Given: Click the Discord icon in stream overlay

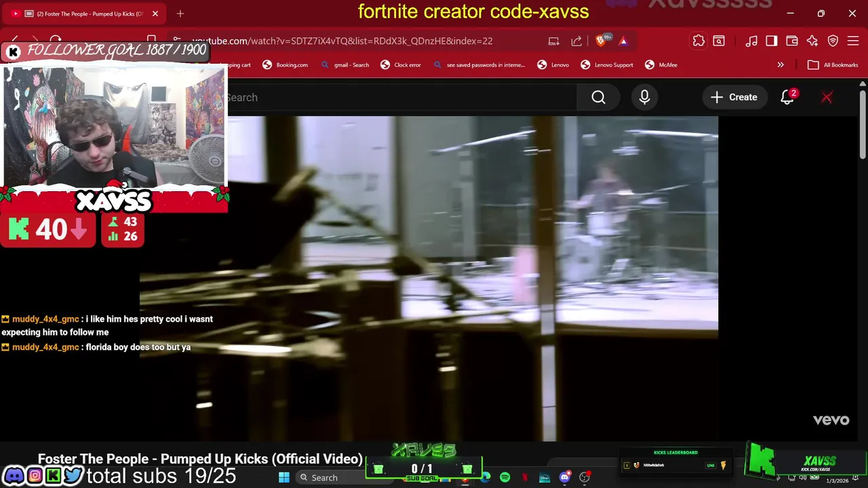Looking at the screenshot, I should click(x=14, y=476).
